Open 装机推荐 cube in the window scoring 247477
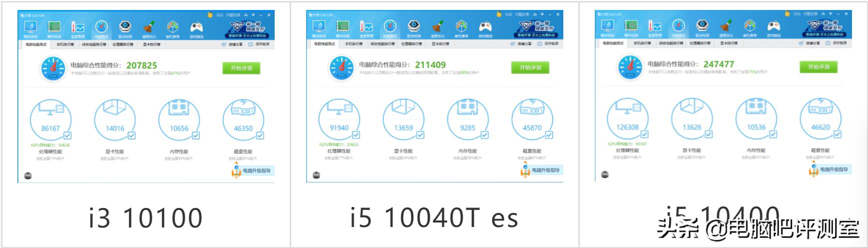868x248 pixels. pos(750,26)
